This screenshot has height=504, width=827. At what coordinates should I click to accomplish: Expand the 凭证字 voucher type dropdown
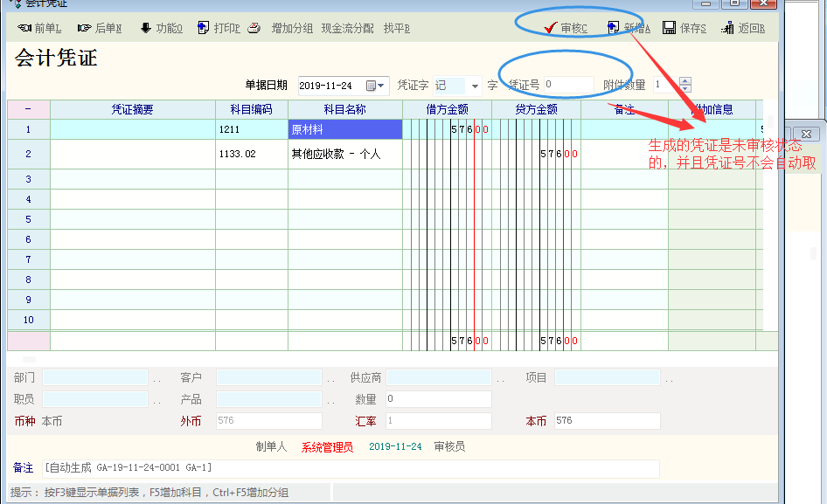475,86
